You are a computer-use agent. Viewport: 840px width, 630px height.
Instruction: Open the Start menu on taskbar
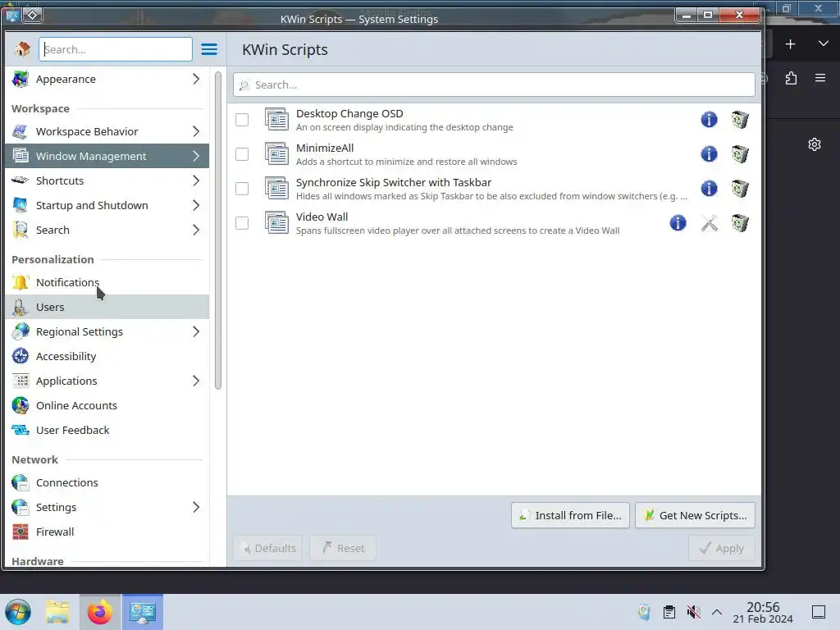point(18,612)
